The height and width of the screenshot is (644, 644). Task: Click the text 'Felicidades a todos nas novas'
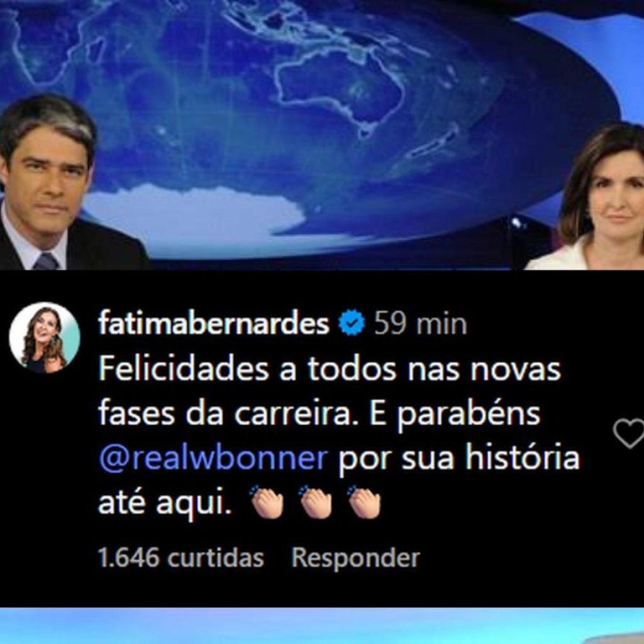click(330, 369)
